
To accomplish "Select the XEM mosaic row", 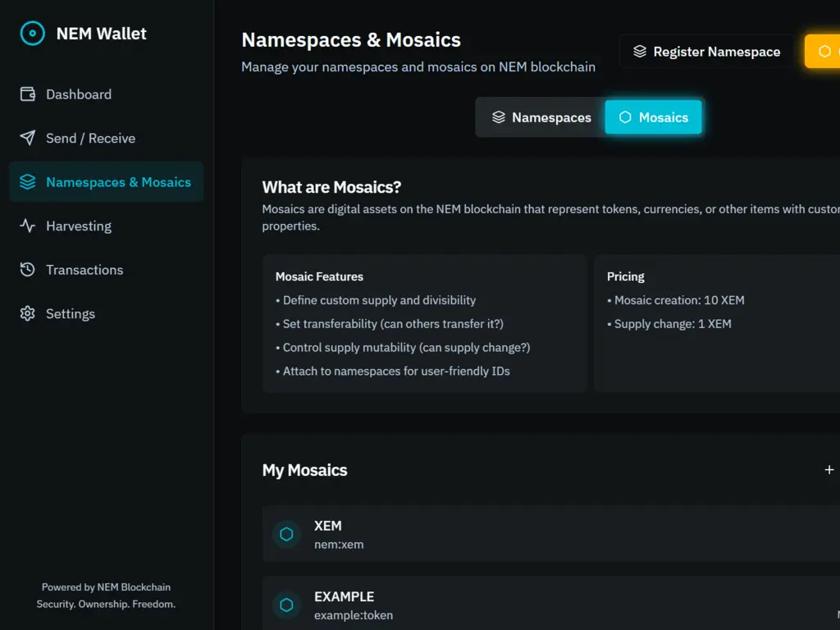I will (x=551, y=534).
